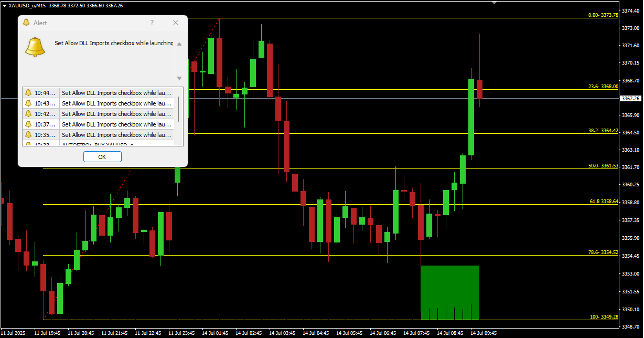Viewport: 644px width, 338px height.
Task: Click the small bell in Alert title bar
Action: pos(26,23)
